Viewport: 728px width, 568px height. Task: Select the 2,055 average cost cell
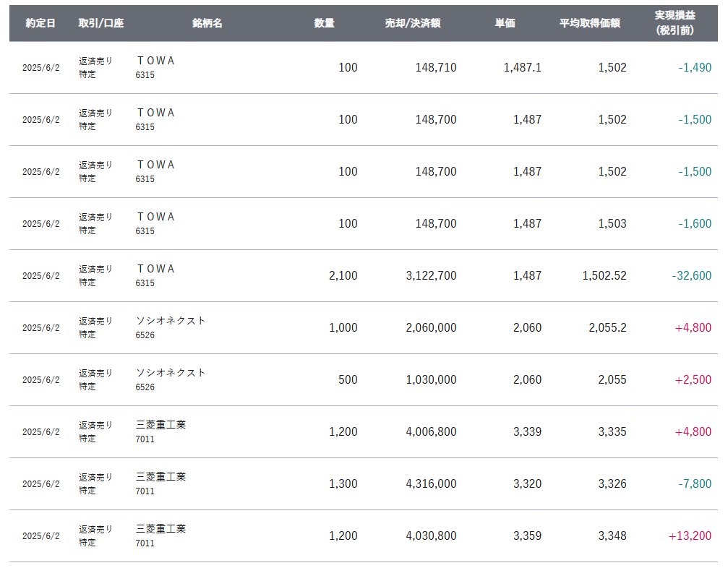tap(612, 379)
